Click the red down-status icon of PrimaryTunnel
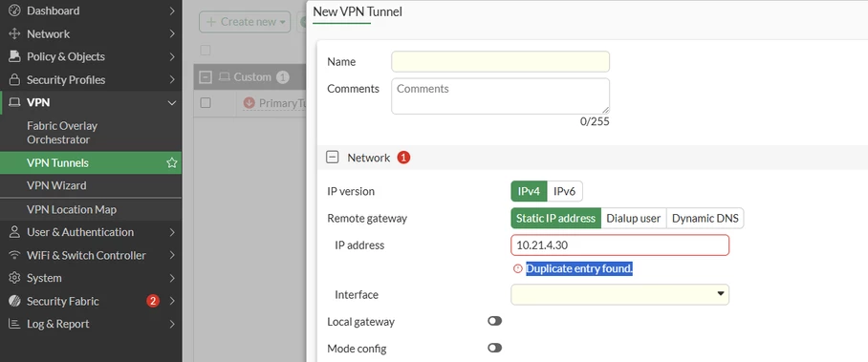The image size is (868, 362). [x=249, y=103]
